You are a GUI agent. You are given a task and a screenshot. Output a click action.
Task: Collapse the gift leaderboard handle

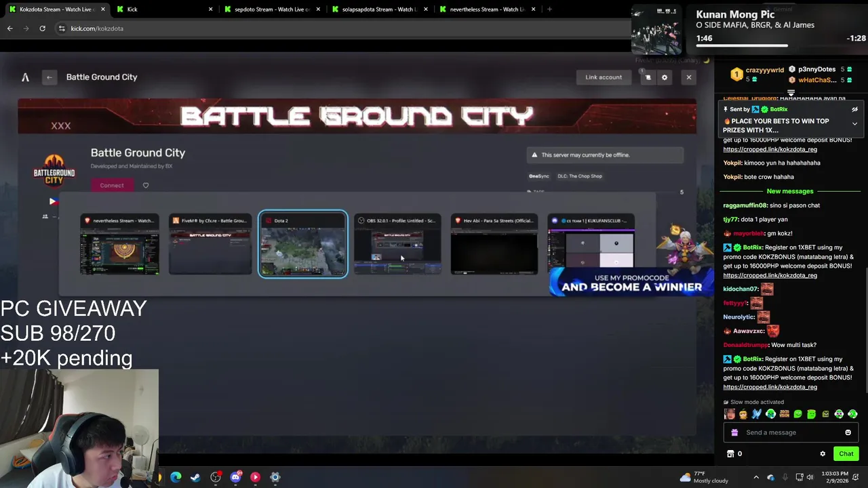(791, 93)
